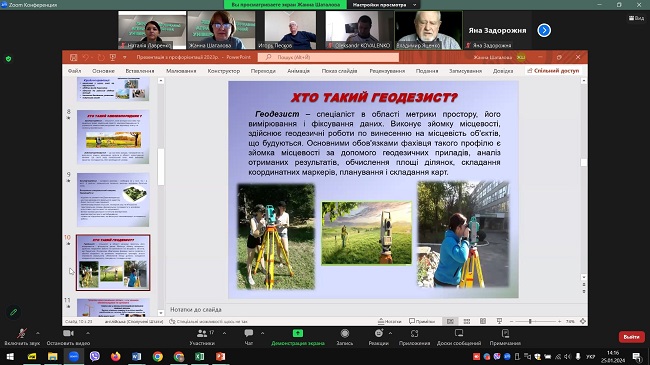The image size is (650, 365).
Task: Fit slide to current window icon
Action: point(583,321)
